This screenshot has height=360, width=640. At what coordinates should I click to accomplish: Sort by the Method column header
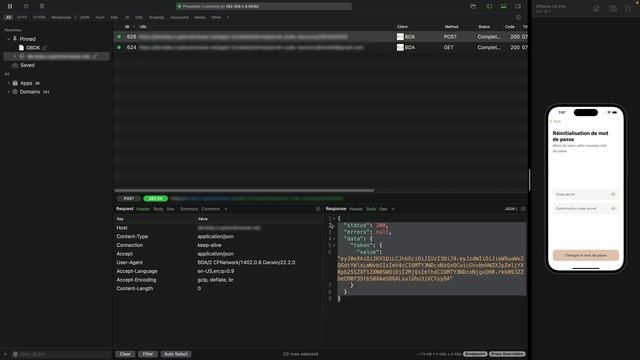tap(451, 27)
